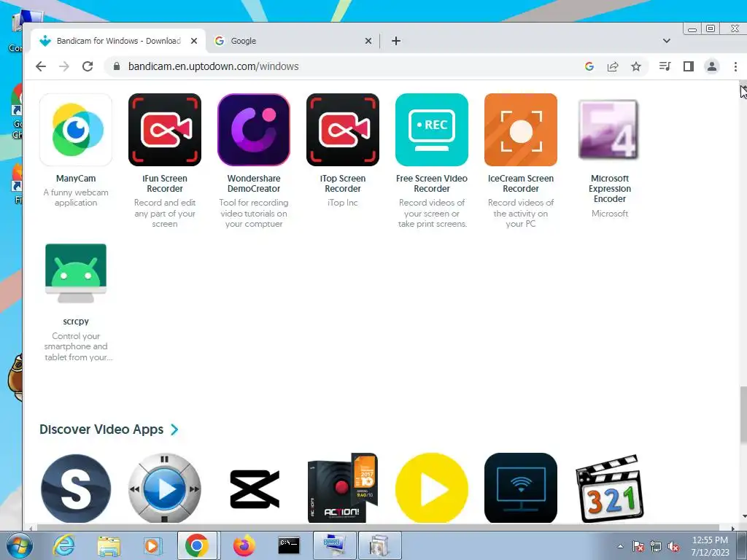
Task: Click the Microsoft Expression Encoder title
Action: coord(610,189)
